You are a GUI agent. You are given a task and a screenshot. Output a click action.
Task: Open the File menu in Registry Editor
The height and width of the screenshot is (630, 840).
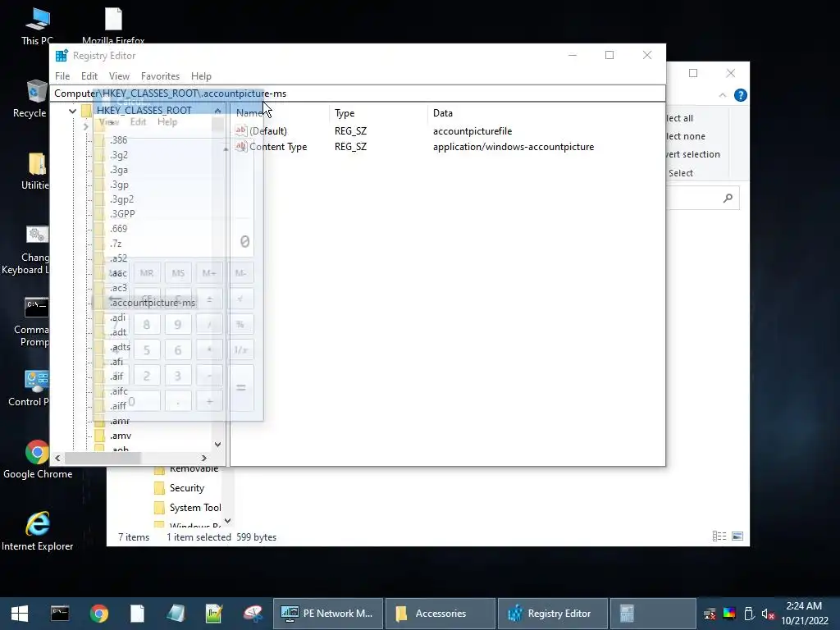click(x=62, y=76)
